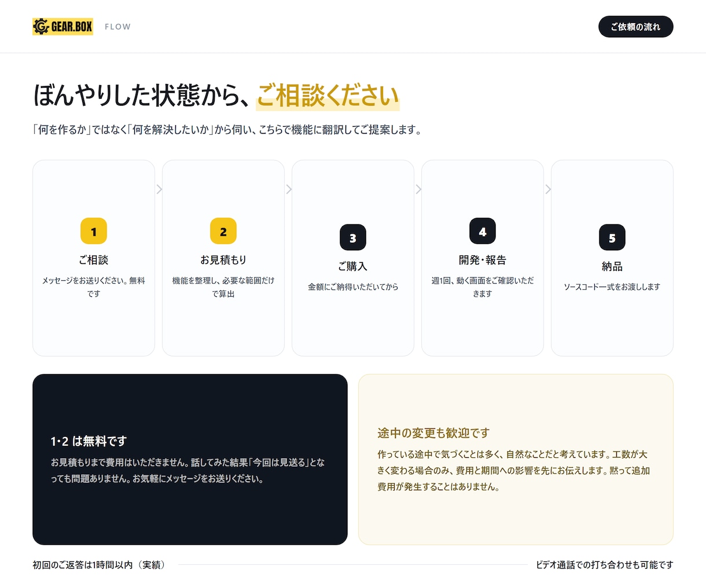Select the 開発・報告 step title
706x588 pixels.
[483, 260]
